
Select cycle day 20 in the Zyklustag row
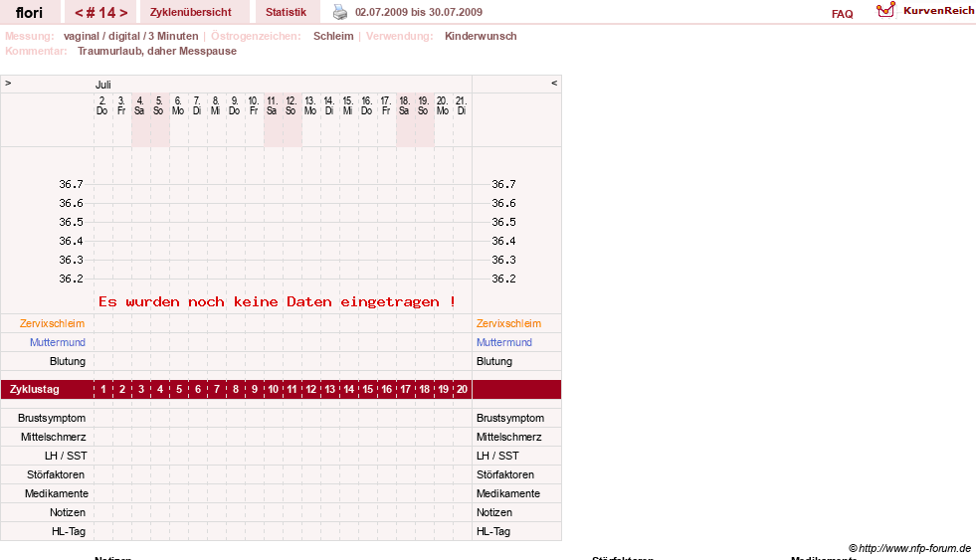462,390
